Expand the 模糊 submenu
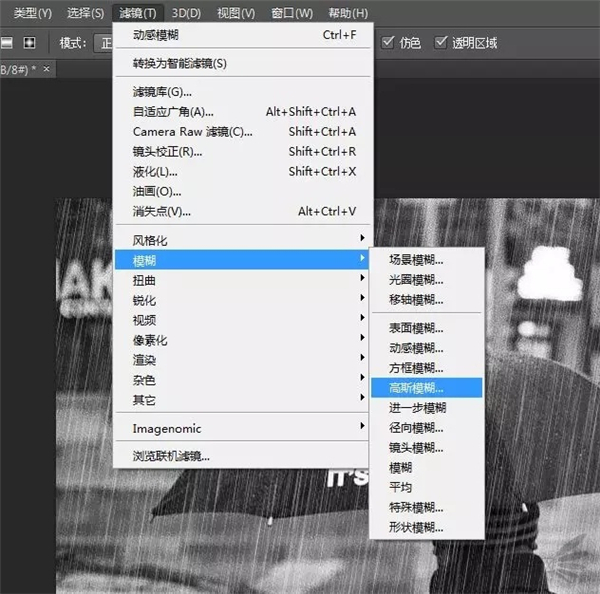Image resolution: width=600 pixels, height=594 pixels. pos(242,260)
